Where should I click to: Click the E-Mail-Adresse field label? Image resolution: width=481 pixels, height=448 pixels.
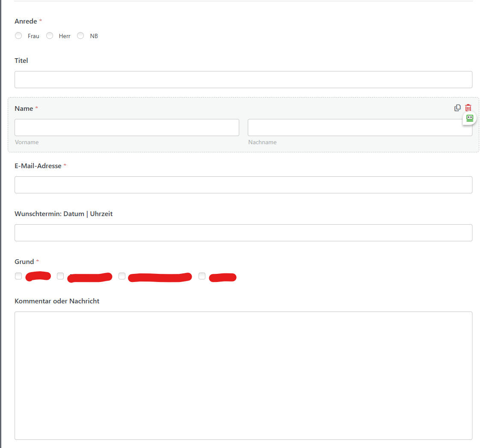pyautogui.click(x=38, y=166)
